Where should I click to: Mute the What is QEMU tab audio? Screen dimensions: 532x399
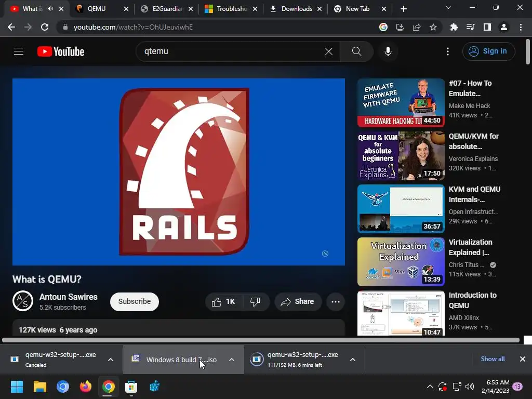[50, 9]
